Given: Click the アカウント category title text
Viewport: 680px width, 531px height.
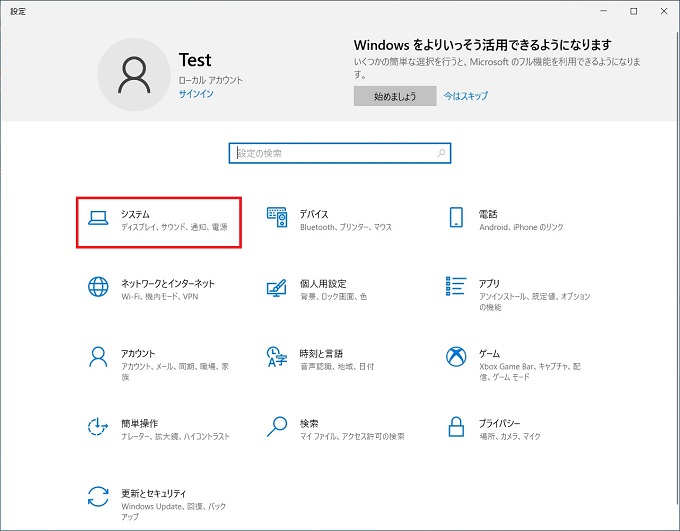Looking at the screenshot, I should click(x=138, y=353).
